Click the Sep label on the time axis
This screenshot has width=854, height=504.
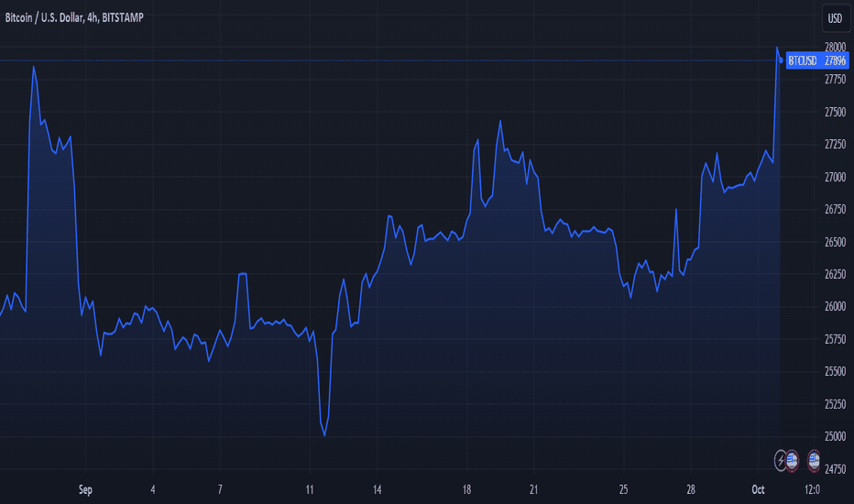pos(85,490)
